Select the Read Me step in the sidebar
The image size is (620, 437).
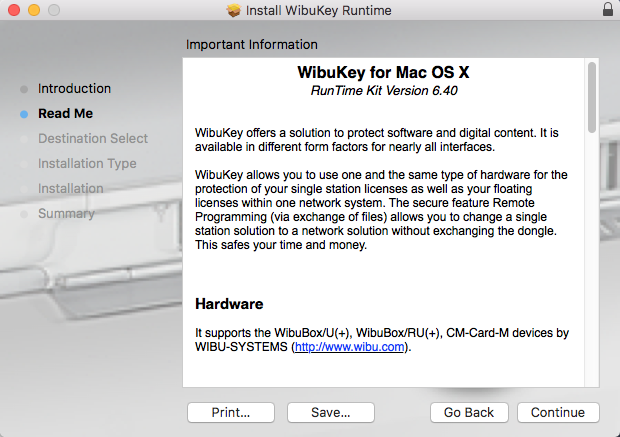(x=65, y=114)
